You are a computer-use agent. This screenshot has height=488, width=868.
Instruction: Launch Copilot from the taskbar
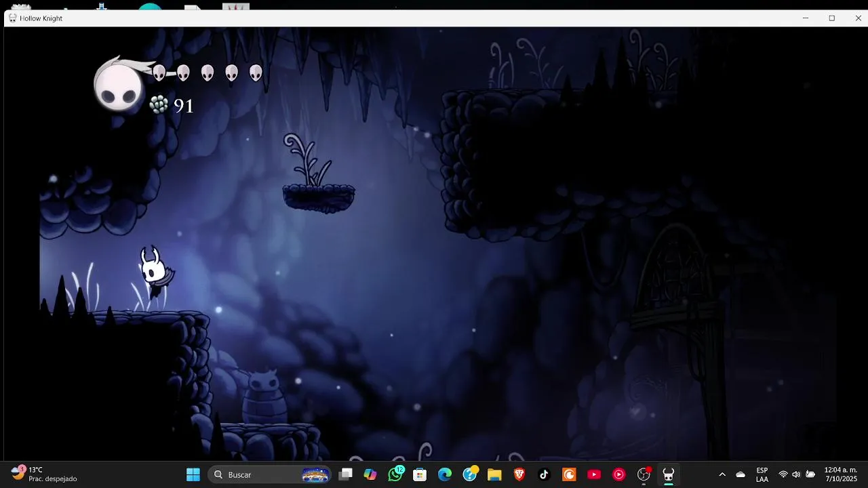click(x=370, y=474)
